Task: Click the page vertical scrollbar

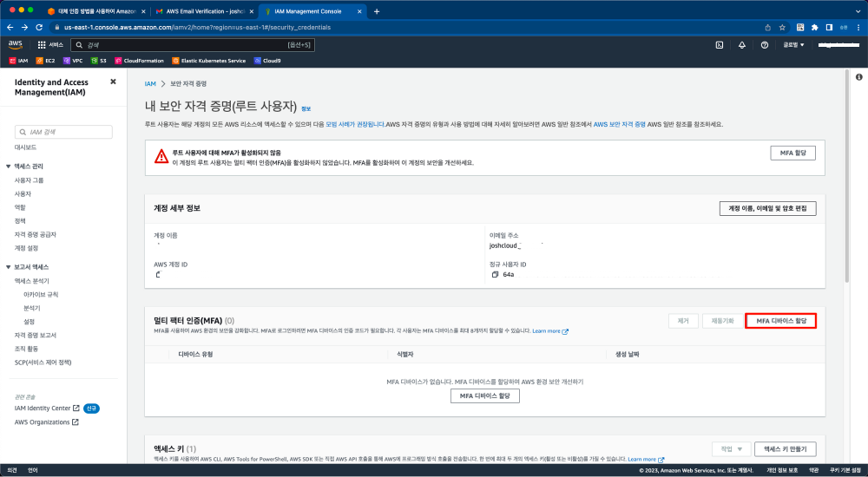Action: (847, 177)
